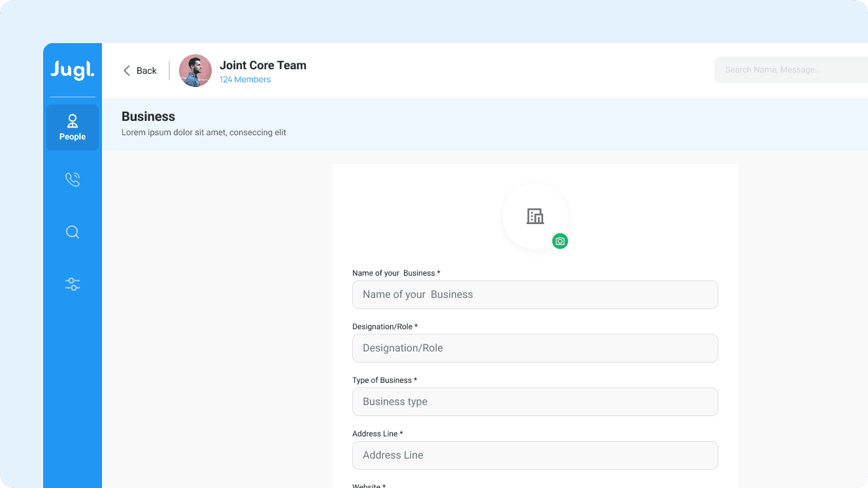Click the "Address Line *" label
Image resolution: width=868 pixels, height=488 pixels.
coord(377,434)
